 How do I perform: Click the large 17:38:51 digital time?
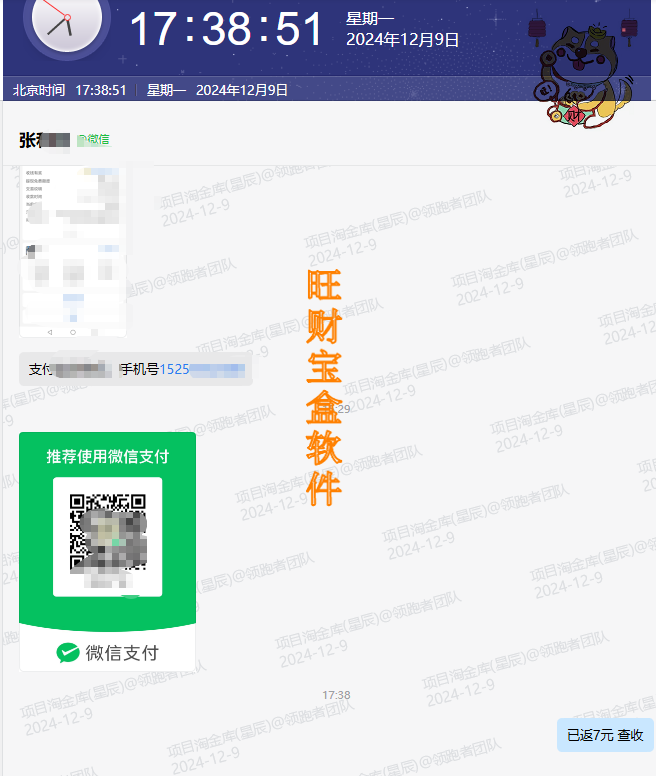226,29
